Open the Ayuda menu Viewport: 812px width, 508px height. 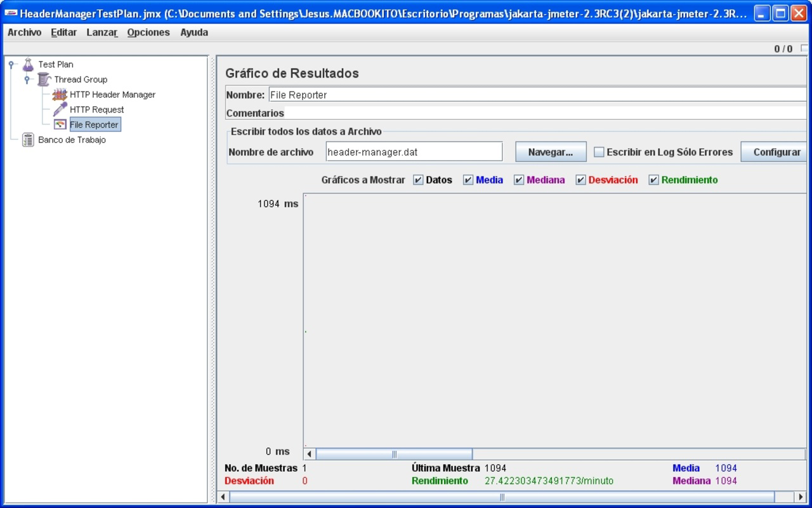[x=194, y=32]
